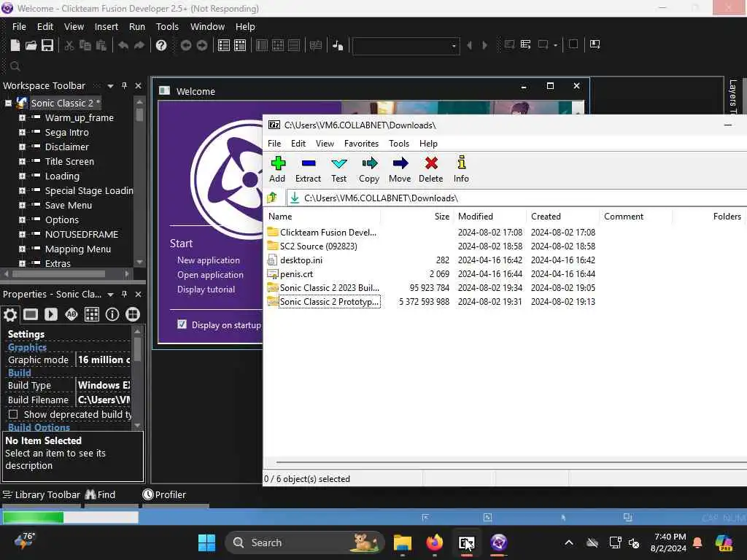Open the Run menu in Fusion
The image size is (747, 560).
137,27
